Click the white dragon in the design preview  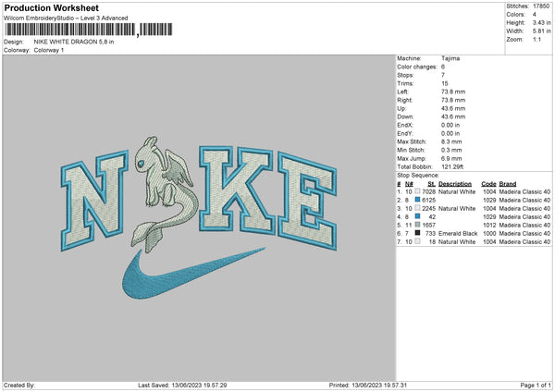(x=164, y=193)
